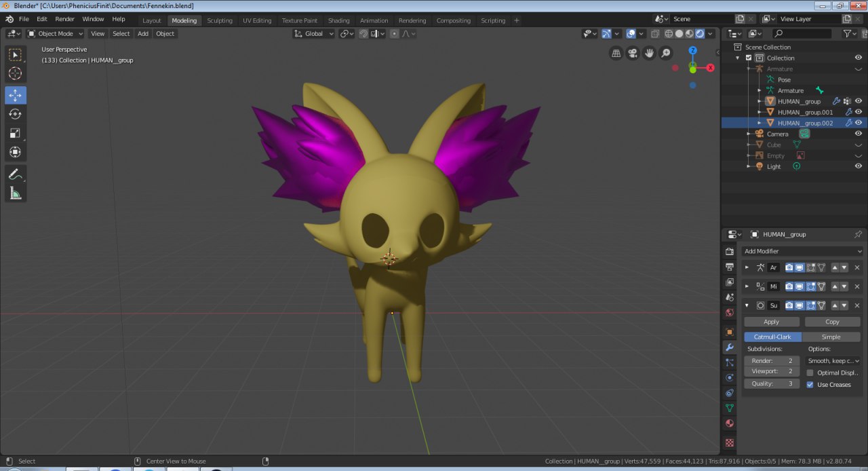Screen dimensions: 868x471
Task: Click the Copy modifier button
Action: pos(832,322)
